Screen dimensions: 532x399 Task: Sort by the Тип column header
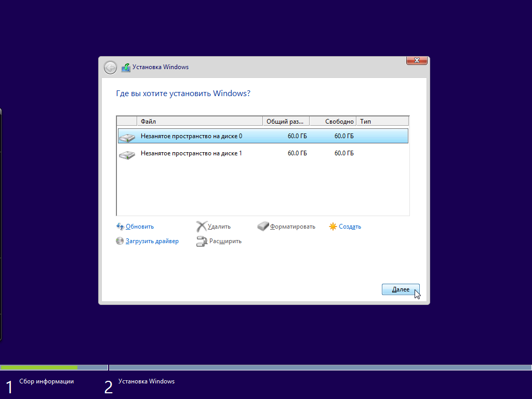(x=382, y=121)
